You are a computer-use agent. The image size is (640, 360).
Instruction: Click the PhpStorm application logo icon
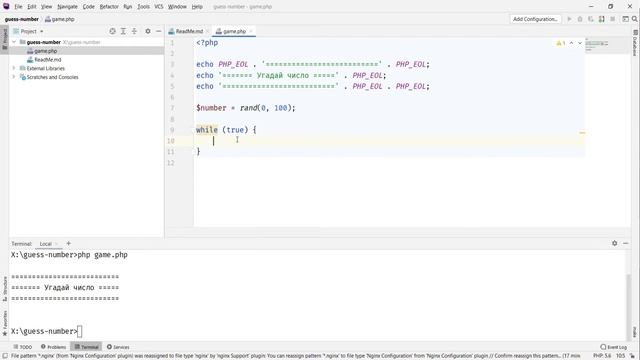point(6,6)
